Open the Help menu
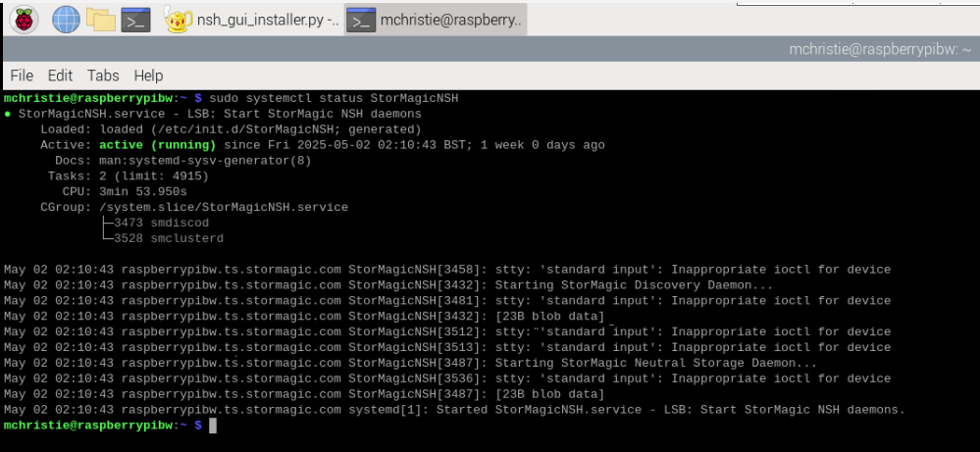 148,75
